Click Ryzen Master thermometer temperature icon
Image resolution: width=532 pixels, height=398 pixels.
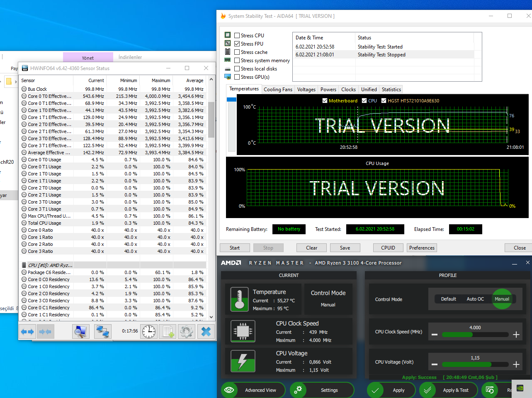tap(239, 299)
